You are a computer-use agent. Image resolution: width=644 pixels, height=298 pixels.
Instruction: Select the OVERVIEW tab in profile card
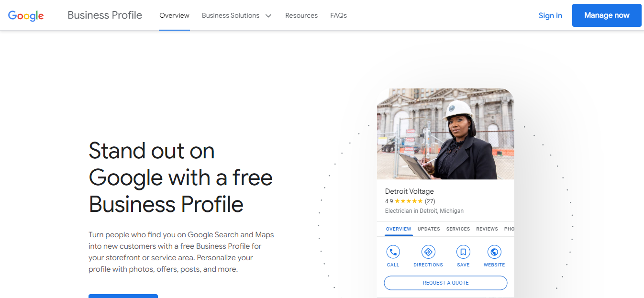click(399, 229)
